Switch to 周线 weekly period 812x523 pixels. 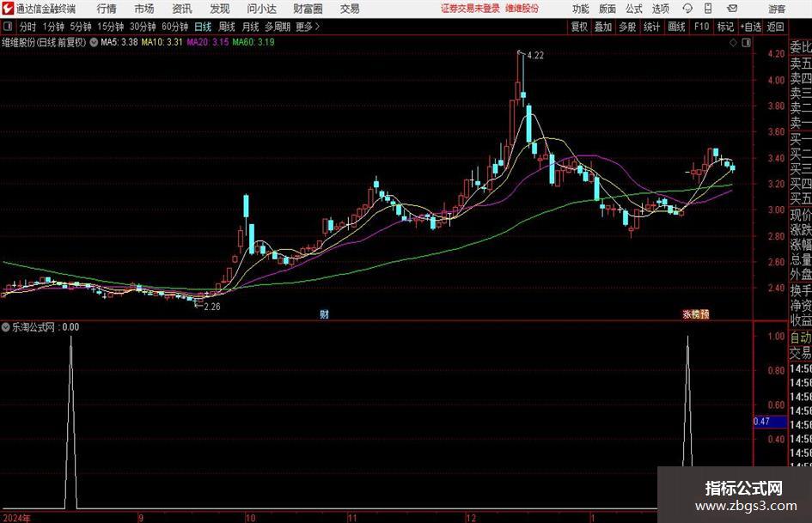pos(227,27)
